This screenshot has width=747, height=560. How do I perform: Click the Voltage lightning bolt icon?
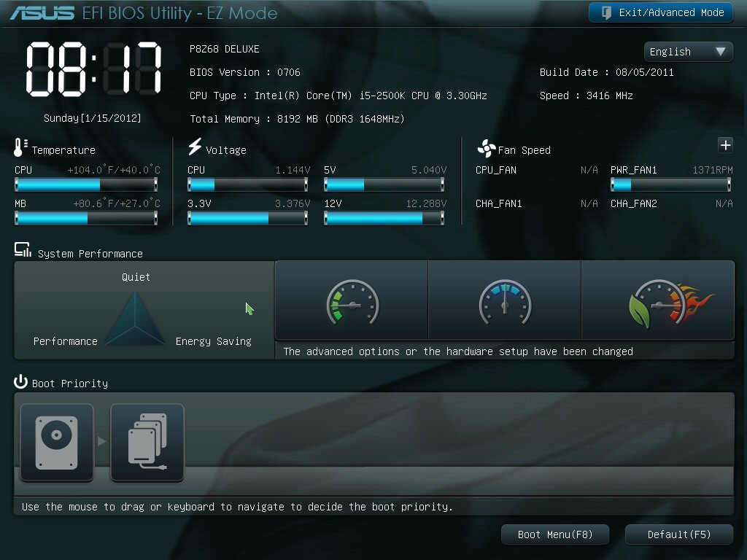(x=194, y=147)
